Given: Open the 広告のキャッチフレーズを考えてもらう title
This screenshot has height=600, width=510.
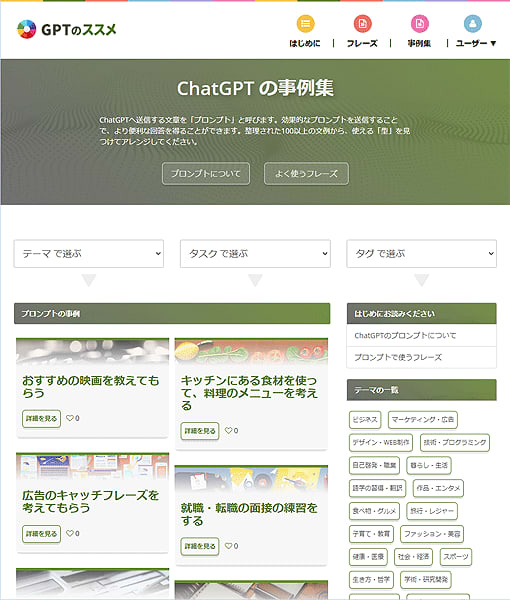Looking at the screenshot, I should (91, 502).
